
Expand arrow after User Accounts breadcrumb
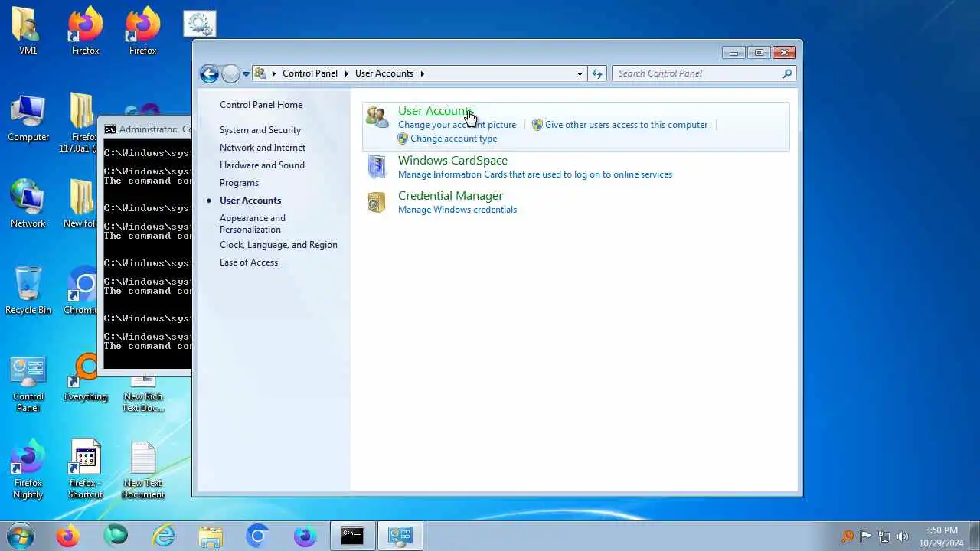pos(422,73)
